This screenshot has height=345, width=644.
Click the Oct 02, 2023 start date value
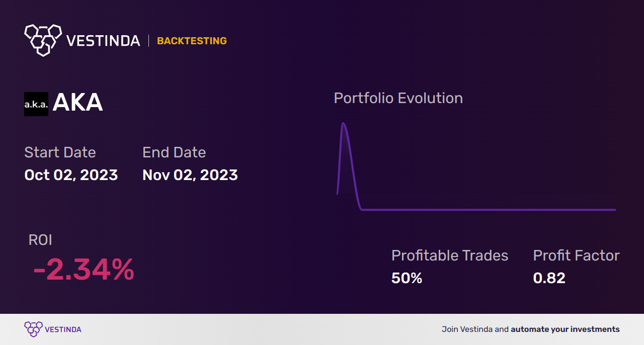71,175
